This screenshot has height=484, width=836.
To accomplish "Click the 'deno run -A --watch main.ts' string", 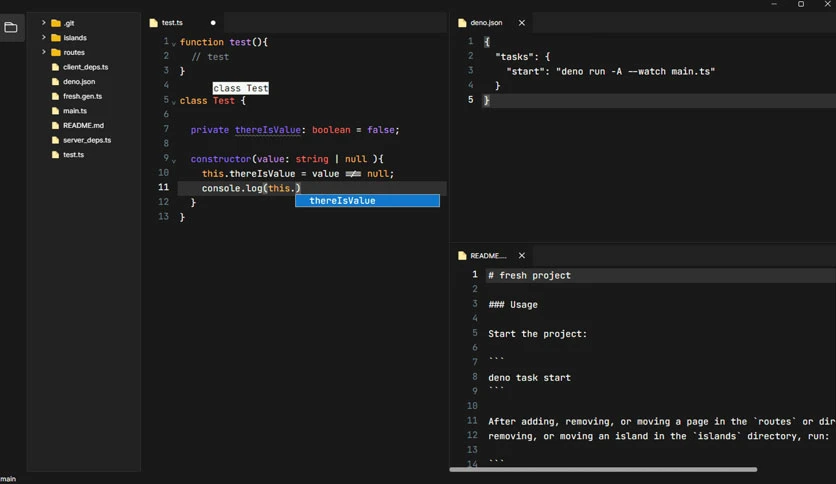I will 636,71.
